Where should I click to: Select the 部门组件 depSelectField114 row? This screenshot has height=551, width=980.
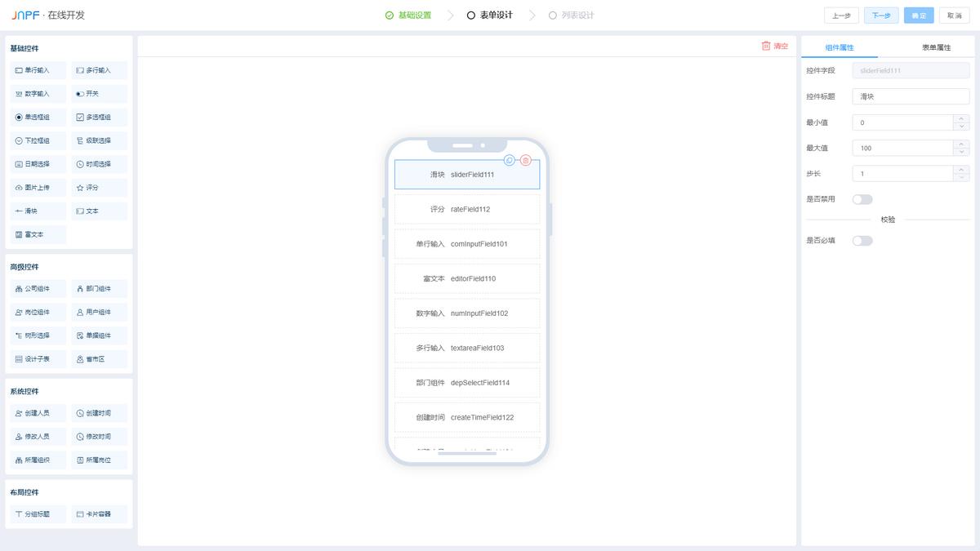(x=467, y=383)
